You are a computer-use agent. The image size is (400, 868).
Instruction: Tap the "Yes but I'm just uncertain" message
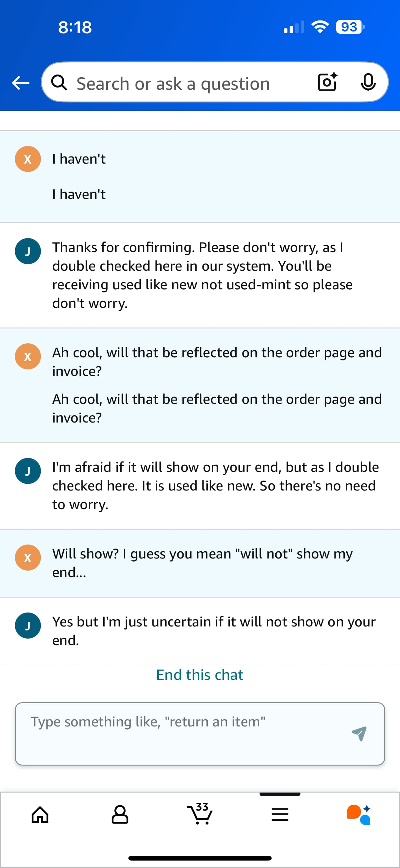[x=213, y=631]
